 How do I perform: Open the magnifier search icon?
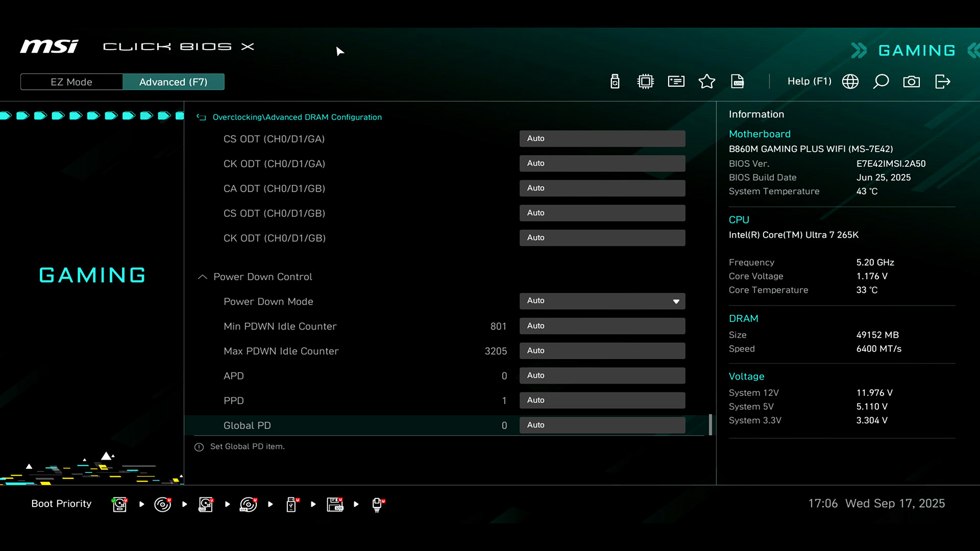tap(880, 82)
